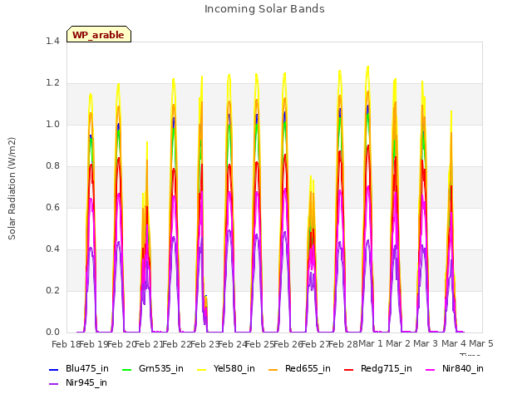532x399 pixels.
Task: Toggle Redg715_in legend label
Action: [x=386, y=368]
